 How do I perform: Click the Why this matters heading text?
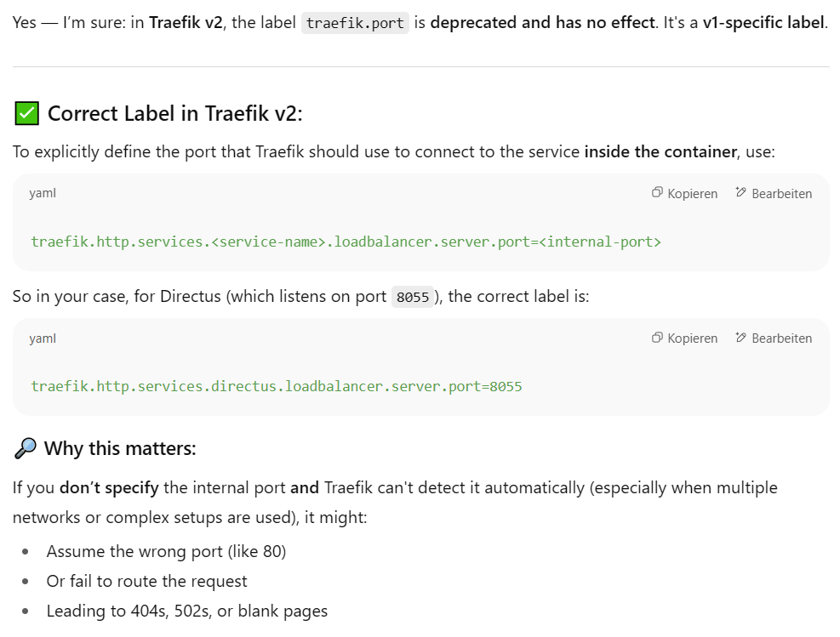(120, 448)
